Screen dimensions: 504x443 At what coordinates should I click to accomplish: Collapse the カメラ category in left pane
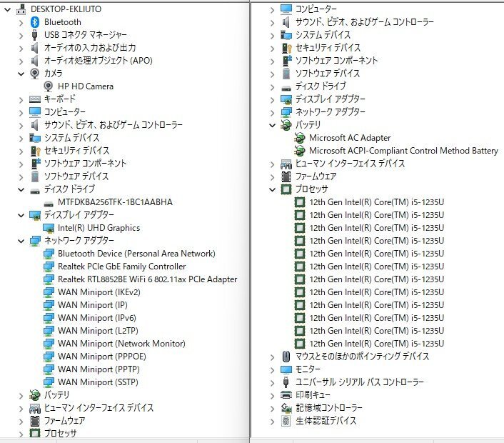click(x=21, y=74)
